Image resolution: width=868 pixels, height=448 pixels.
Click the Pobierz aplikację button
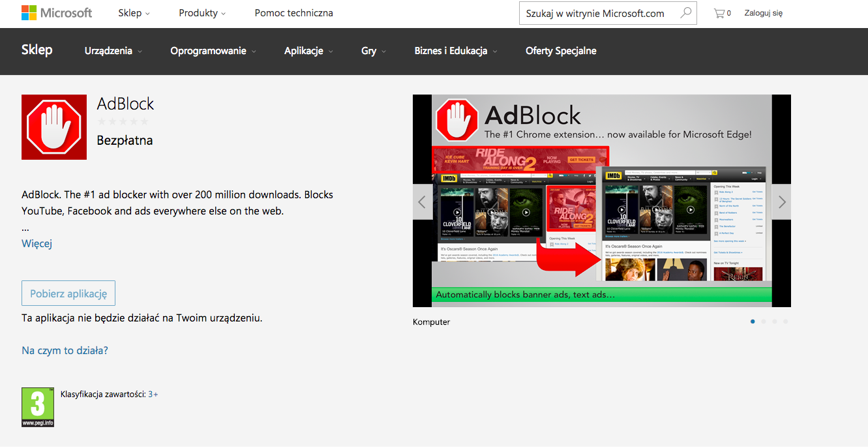68,293
